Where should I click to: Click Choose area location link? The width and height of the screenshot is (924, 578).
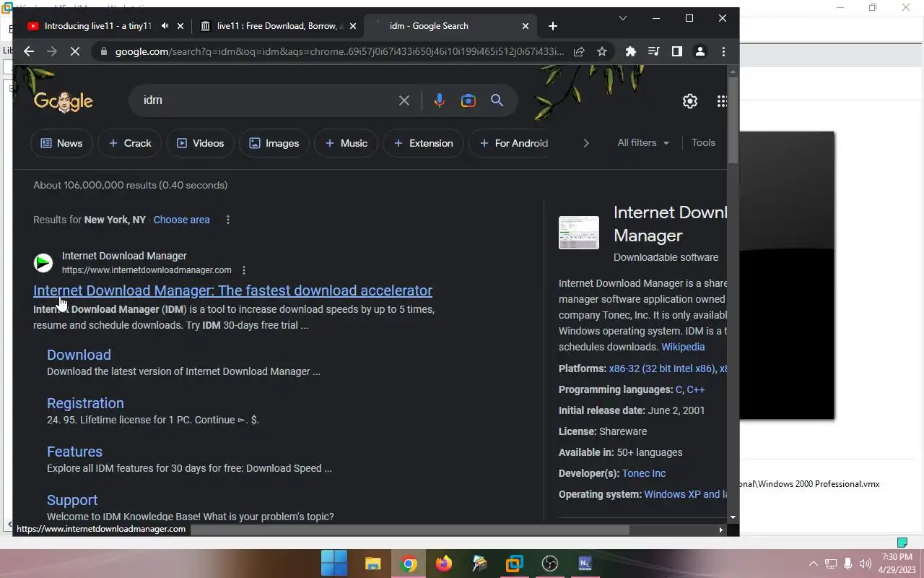[x=182, y=220]
